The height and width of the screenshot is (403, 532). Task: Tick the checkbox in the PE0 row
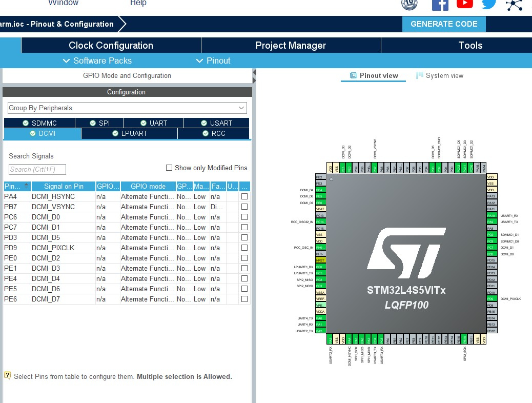coord(244,258)
